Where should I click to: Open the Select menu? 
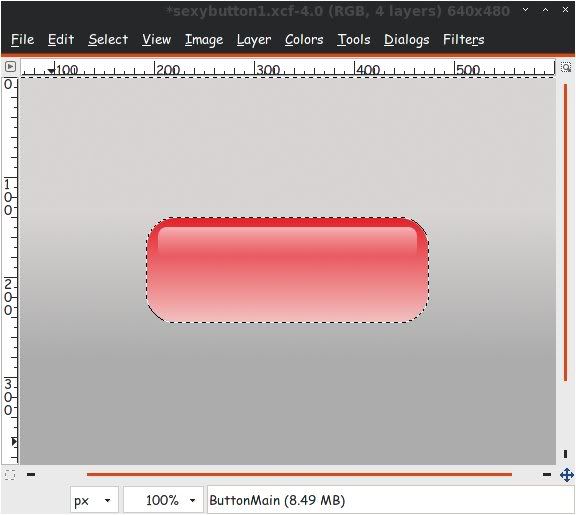pyautogui.click(x=108, y=39)
